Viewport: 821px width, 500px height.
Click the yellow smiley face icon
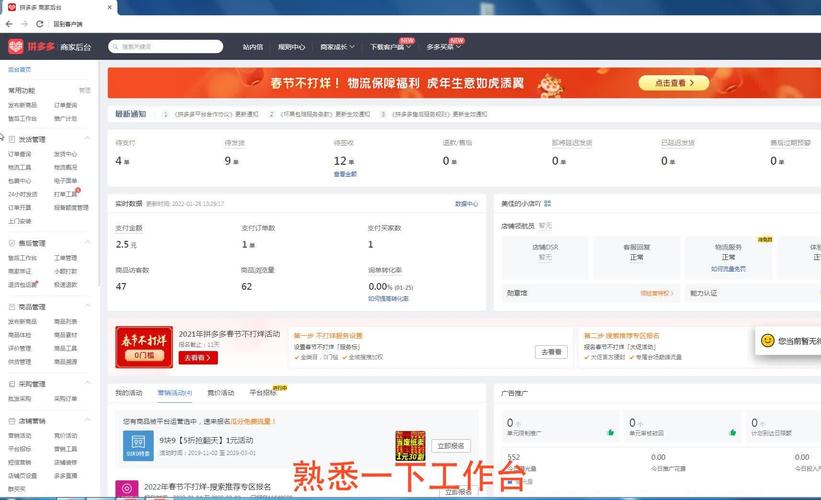(767, 341)
